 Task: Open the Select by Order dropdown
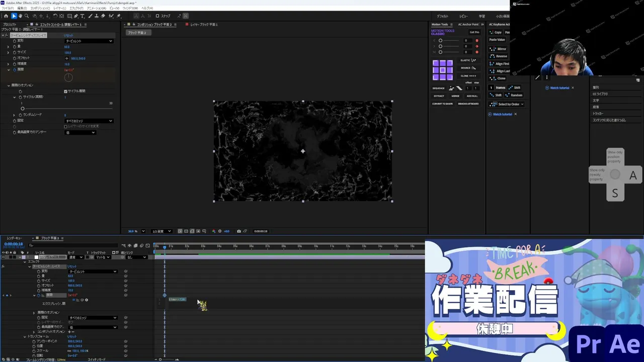[x=507, y=104]
